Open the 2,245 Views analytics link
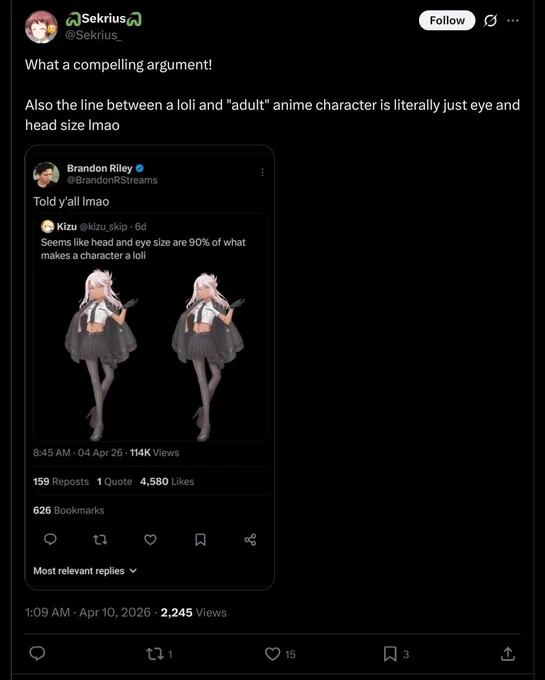The height and width of the screenshot is (680, 545). 193,612
